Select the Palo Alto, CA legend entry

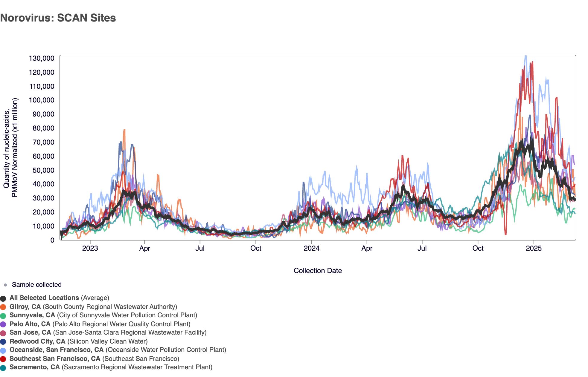[x=30, y=324]
